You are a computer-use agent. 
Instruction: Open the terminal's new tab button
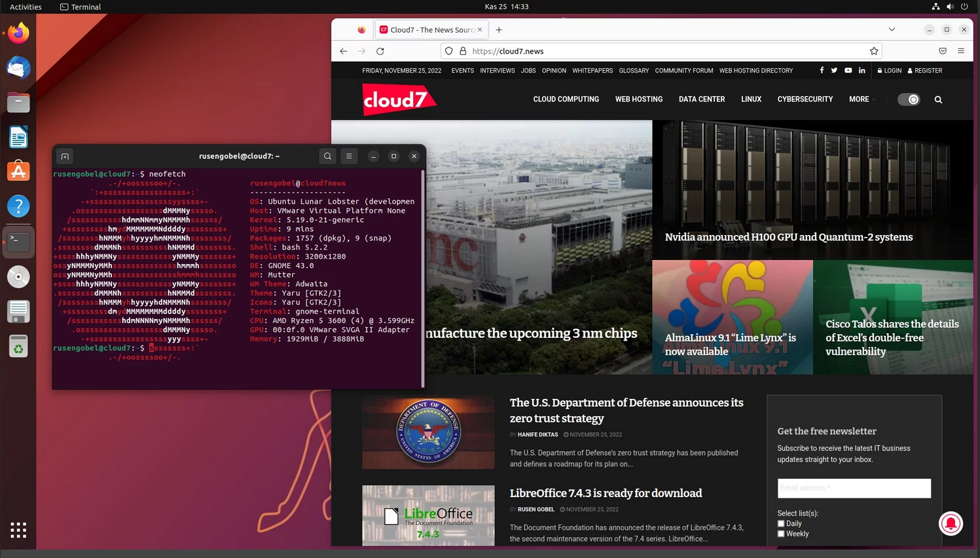(65, 157)
